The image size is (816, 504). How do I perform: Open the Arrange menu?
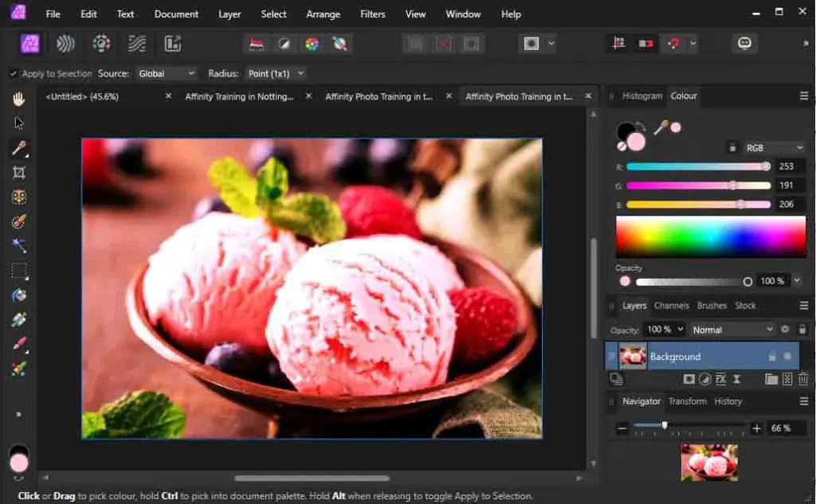coord(324,14)
